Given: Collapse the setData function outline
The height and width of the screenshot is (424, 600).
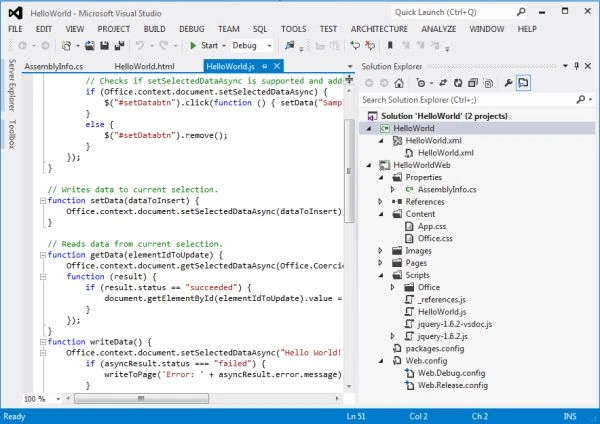Looking at the screenshot, I should pyautogui.click(x=43, y=201).
